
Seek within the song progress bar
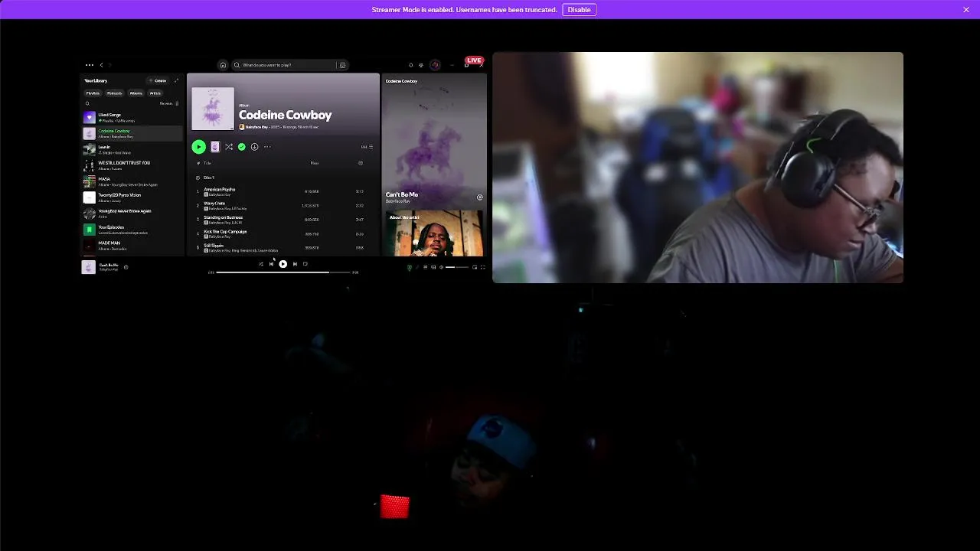283,272
